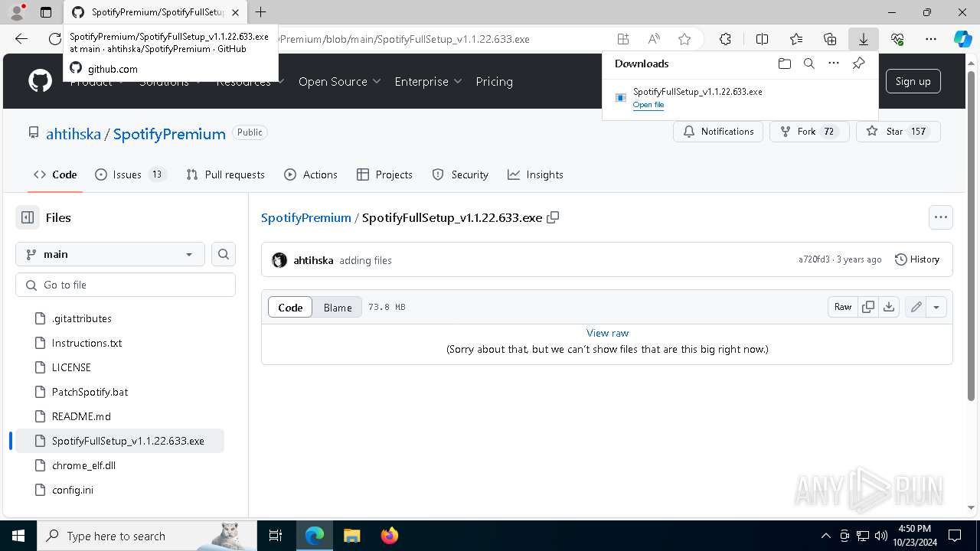Copy raw file icon button
Viewport: 980px width, 551px height.
868,307
